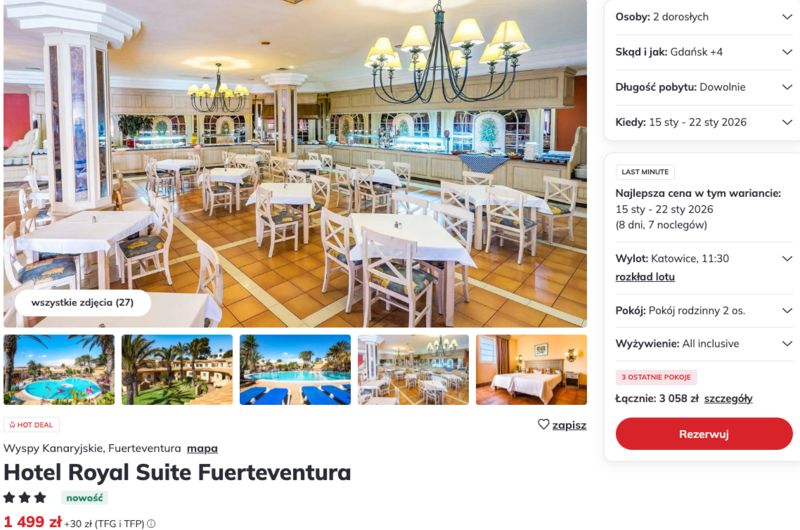The image size is (800, 530).
Task: Open the Długość pobytu dropdown
Action: click(704, 87)
